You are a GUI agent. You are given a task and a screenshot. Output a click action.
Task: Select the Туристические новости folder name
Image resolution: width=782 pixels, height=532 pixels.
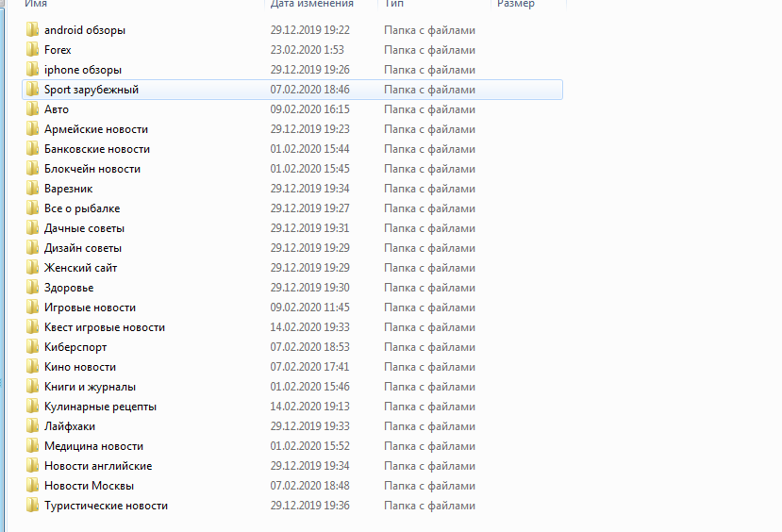tap(107, 506)
